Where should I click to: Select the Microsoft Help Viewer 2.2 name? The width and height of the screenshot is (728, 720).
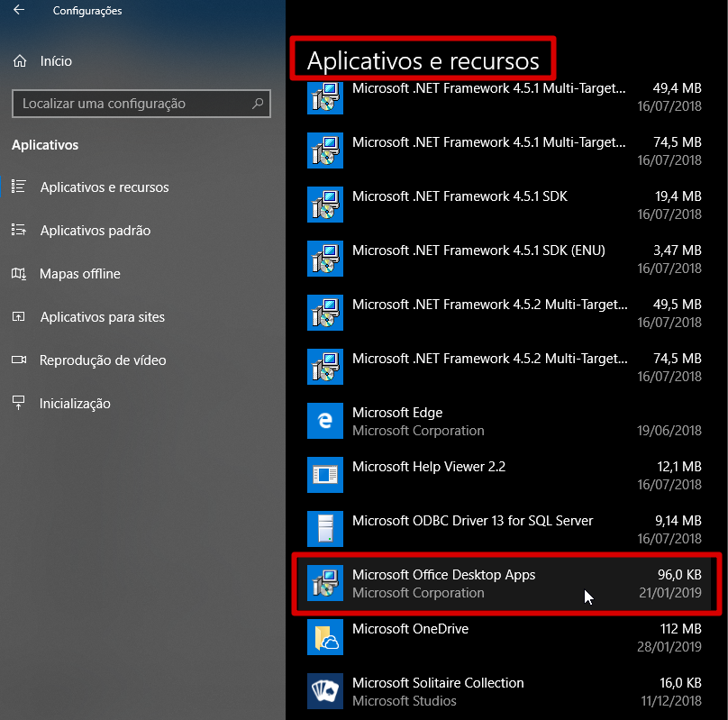[x=429, y=467]
